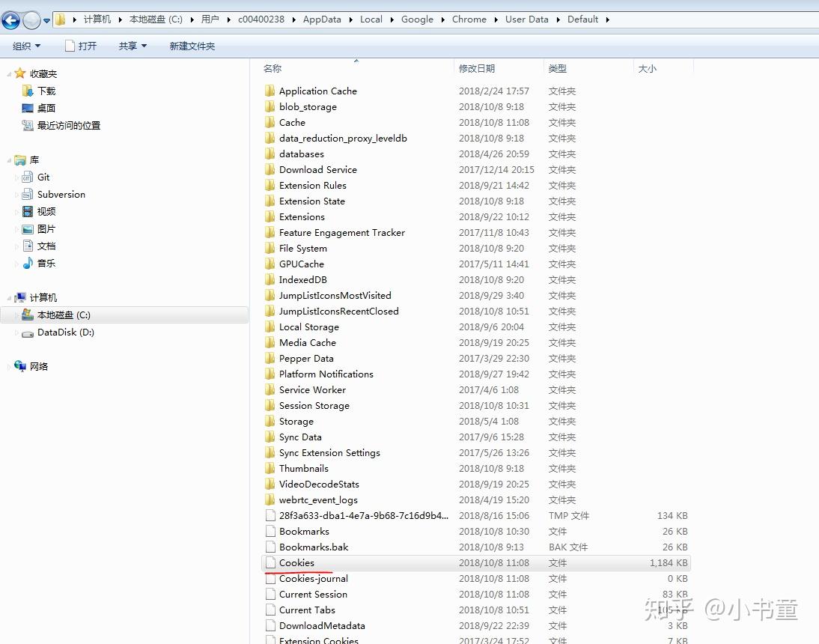Select the Cache folder icon
The height and width of the screenshot is (644, 819).
coord(270,122)
